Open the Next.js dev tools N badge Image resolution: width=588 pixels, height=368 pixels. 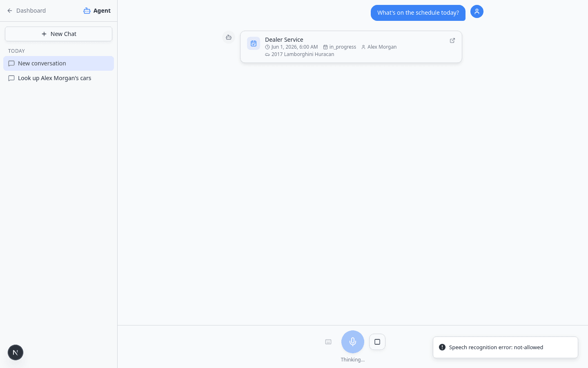pyautogui.click(x=16, y=352)
